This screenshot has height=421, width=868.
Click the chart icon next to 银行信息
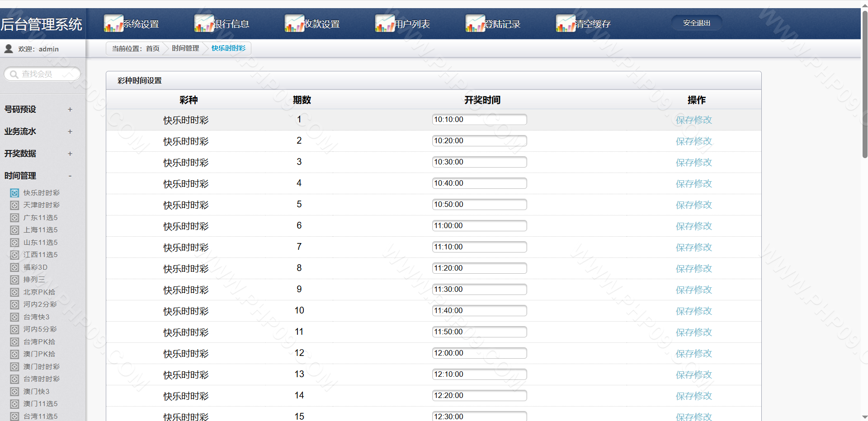203,23
